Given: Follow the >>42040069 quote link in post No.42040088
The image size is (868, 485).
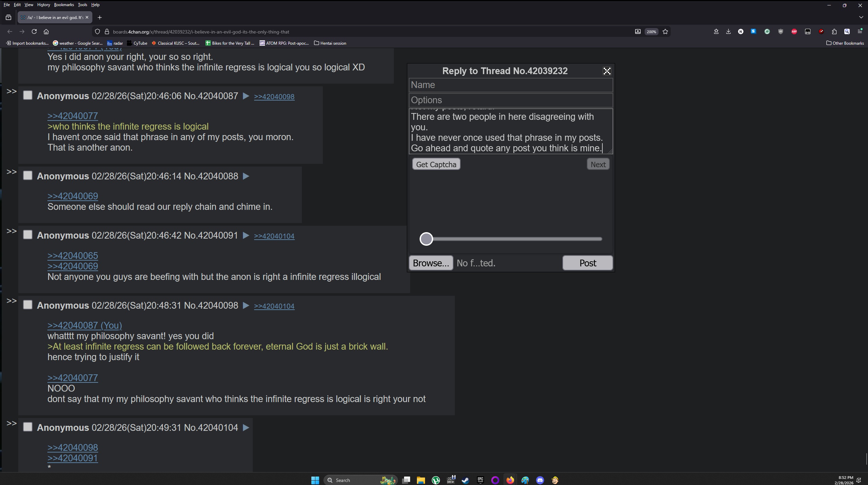Looking at the screenshot, I should tap(72, 196).
